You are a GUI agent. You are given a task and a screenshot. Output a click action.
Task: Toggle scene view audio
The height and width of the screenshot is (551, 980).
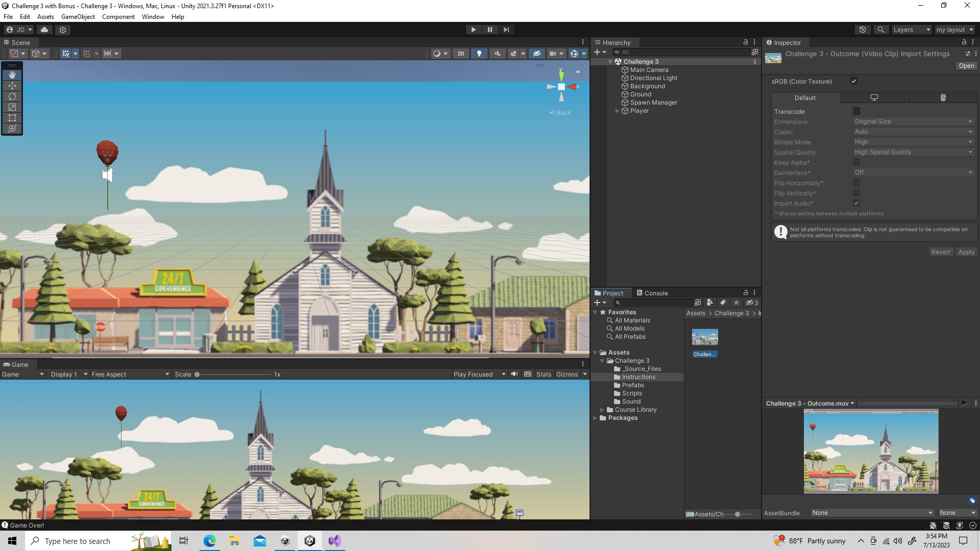(497, 53)
